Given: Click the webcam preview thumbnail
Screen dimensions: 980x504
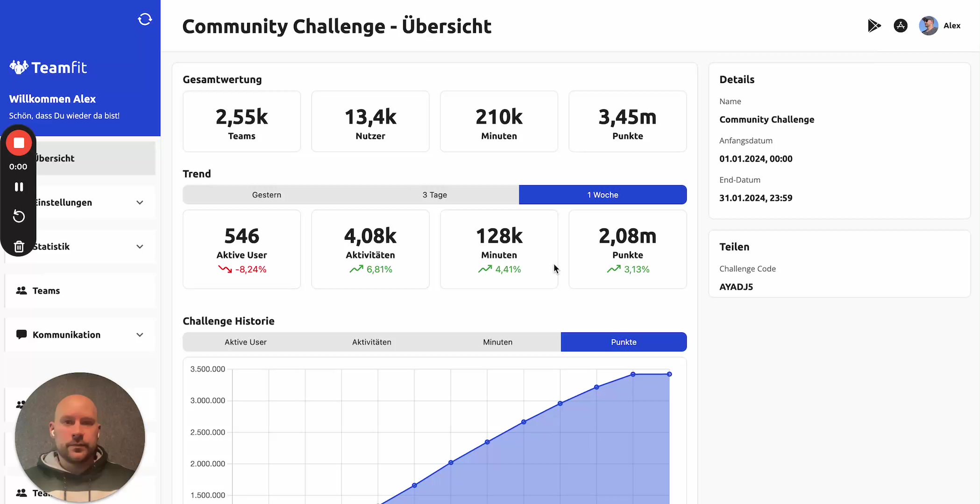Looking at the screenshot, I should pos(80,437).
